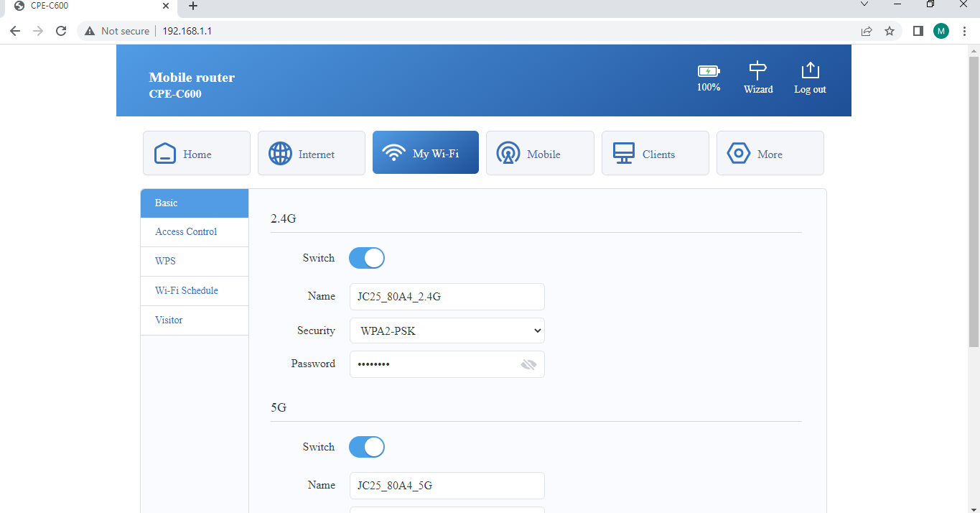Go to the Home tab
This screenshot has width=980, height=513.
pos(197,153)
